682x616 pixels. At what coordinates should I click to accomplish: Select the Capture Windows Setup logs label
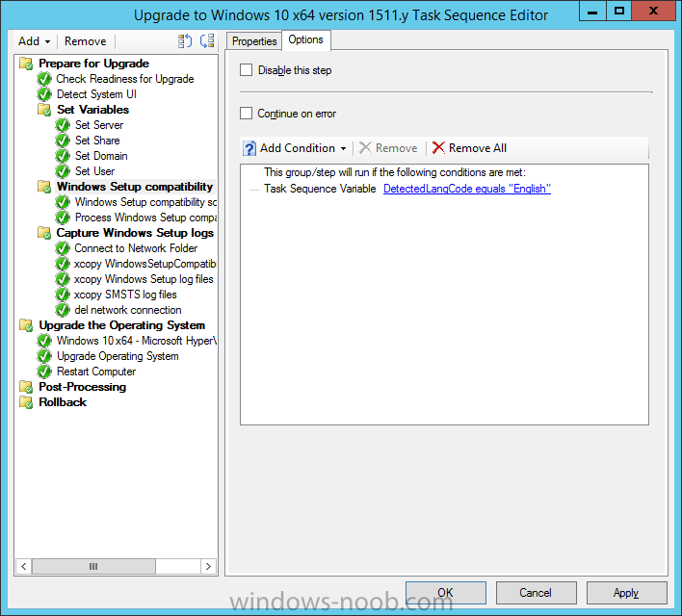tap(135, 233)
